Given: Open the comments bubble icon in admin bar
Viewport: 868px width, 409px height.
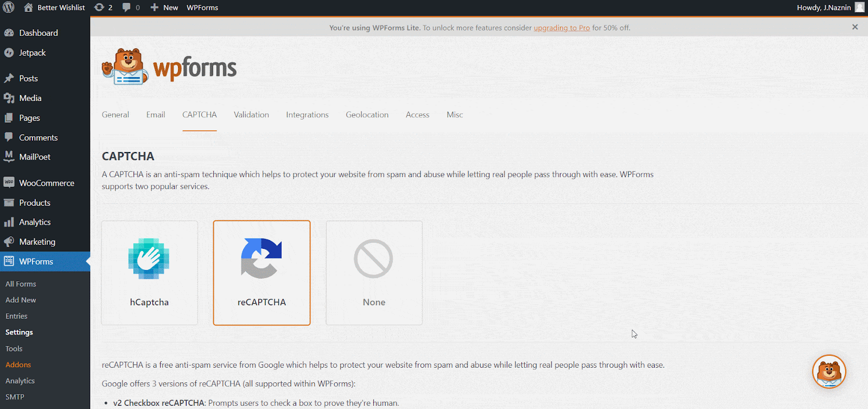Looking at the screenshot, I should [x=126, y=7].
